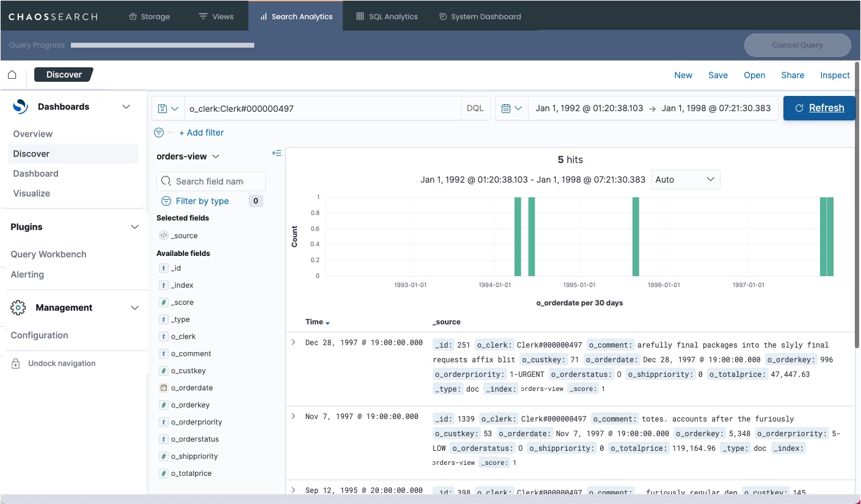The image size is (861, 504).
Task: Select the Search Analytics tab
Action: click(x=296, y=16)
